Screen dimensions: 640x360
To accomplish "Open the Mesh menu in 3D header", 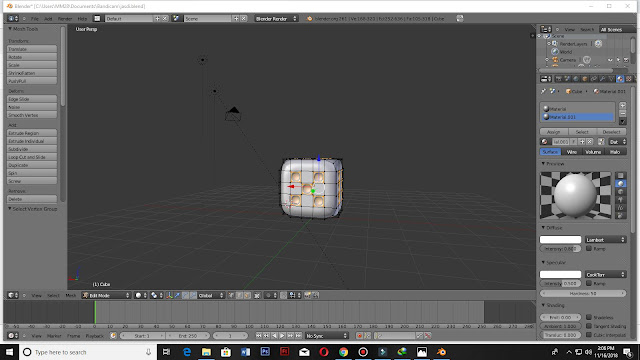I will [x=71, y=295].
